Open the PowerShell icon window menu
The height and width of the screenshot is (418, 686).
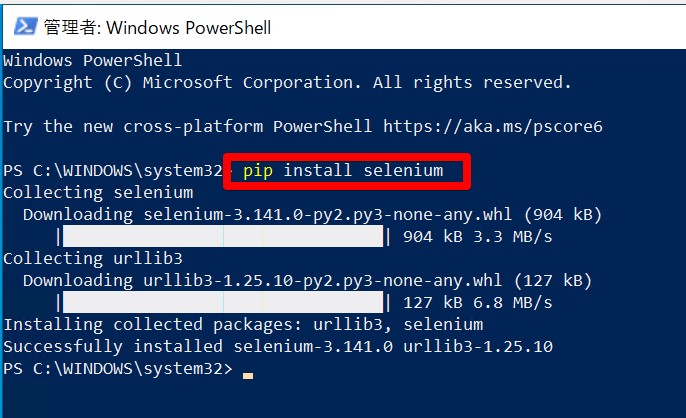coord(25,27)
